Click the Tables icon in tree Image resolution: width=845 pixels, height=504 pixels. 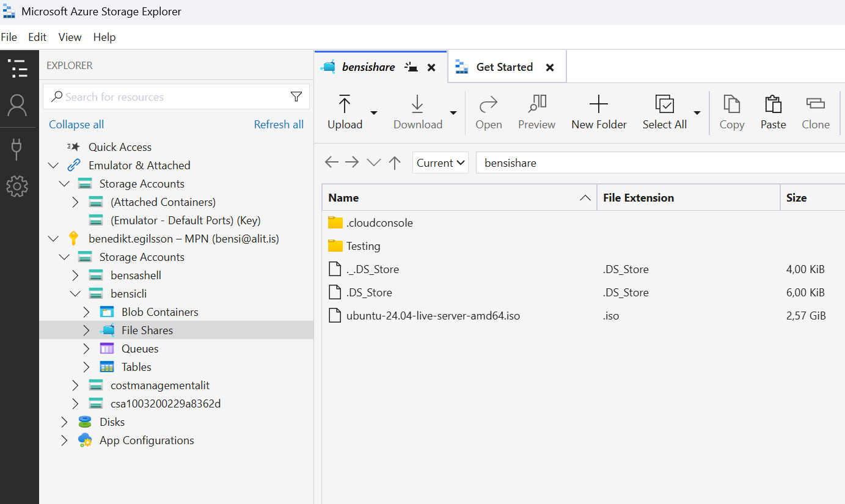[107, 367]
